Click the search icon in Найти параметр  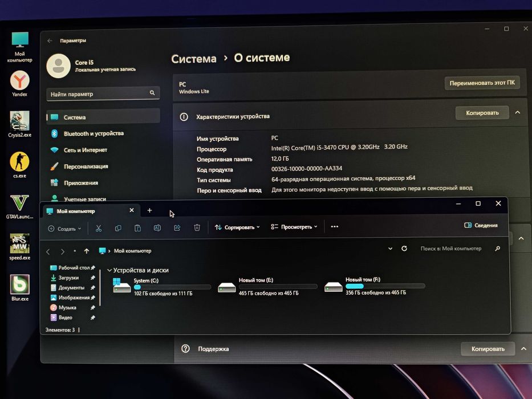coord(152,92)
